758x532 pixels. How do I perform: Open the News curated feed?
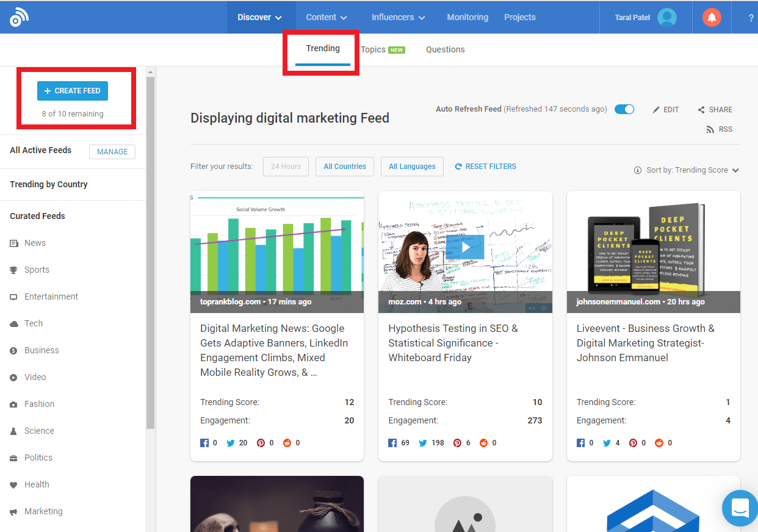(x=35, y=243)
